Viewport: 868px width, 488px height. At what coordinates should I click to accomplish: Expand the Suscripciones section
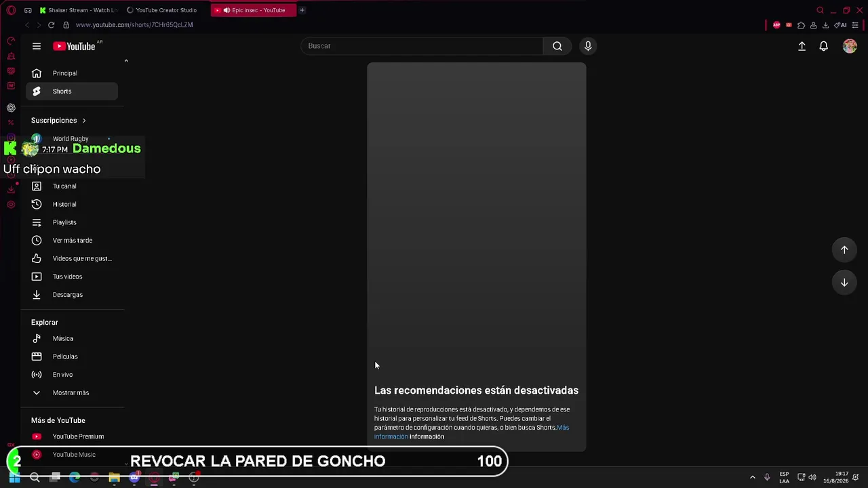click(58, 121)
